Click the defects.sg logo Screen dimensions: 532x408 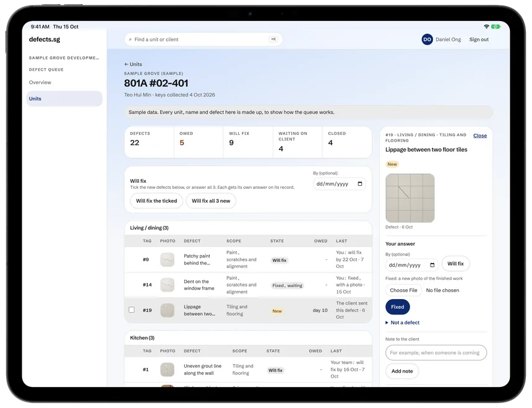coord(45,40)
